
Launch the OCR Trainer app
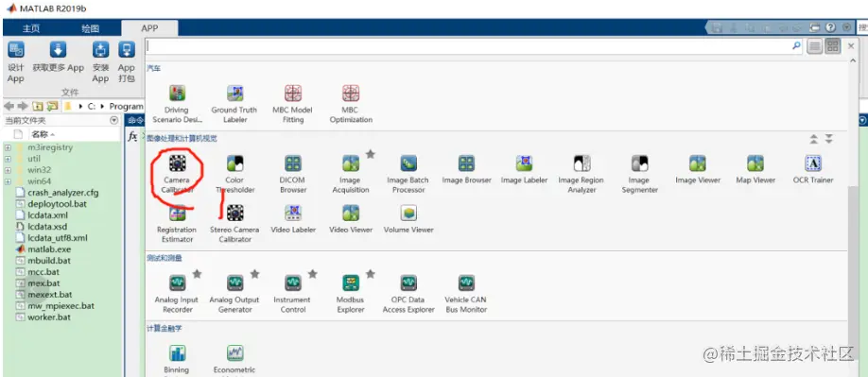point(812,170)
